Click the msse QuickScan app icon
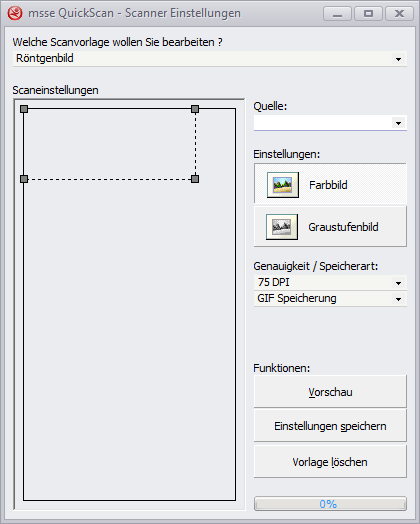 (15, 13)
